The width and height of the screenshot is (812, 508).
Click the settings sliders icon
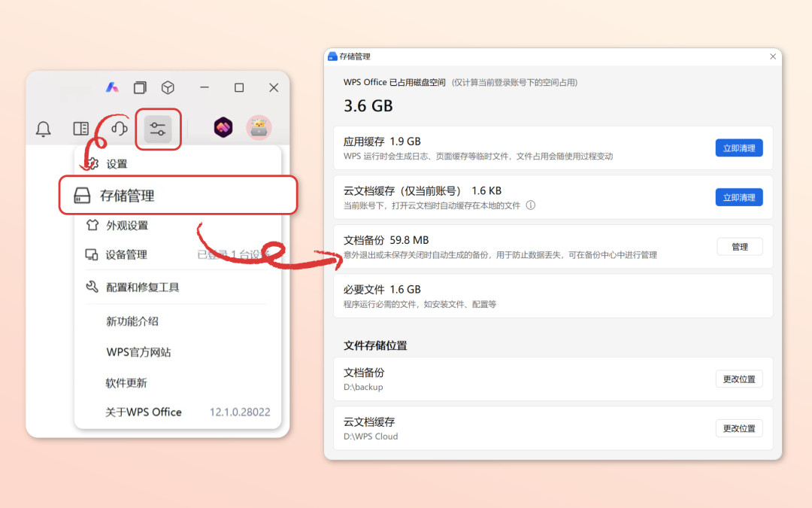[157, 129]
